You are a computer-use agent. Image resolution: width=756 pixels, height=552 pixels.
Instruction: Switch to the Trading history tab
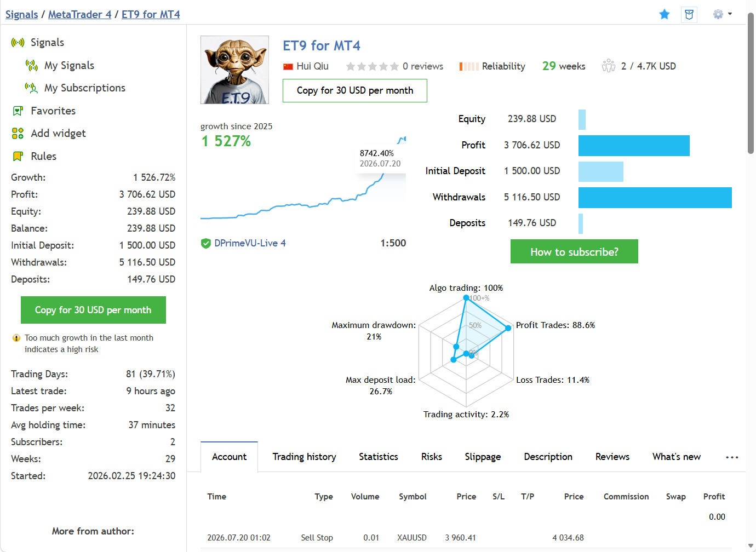pyautogui.click(x=304, y=457)
